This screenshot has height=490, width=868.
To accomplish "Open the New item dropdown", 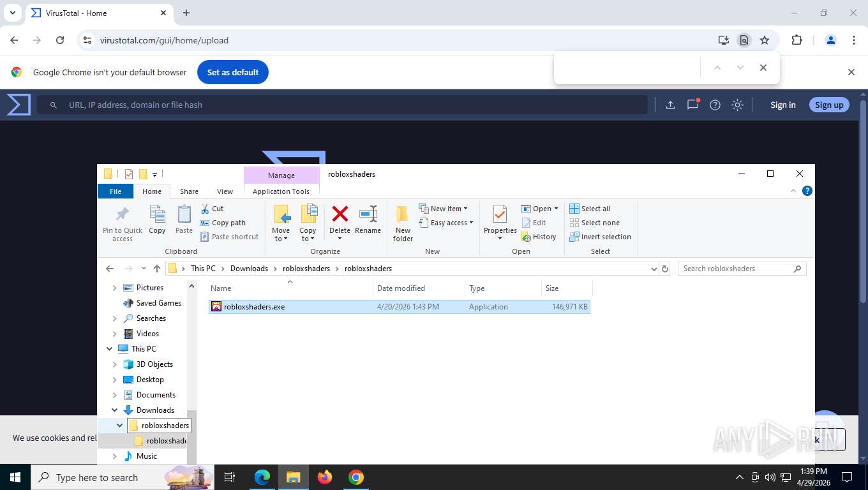I will click(444, 209).
